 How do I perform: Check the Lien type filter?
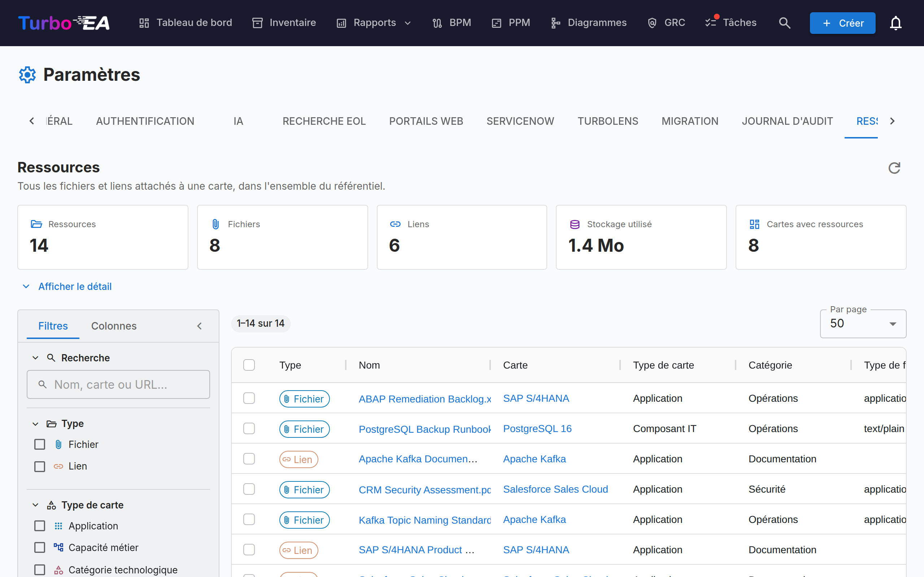40,466
